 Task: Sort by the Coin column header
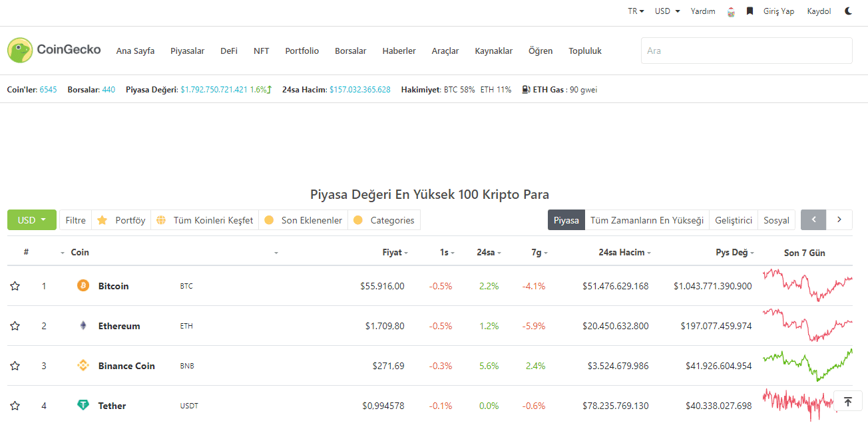80,253
